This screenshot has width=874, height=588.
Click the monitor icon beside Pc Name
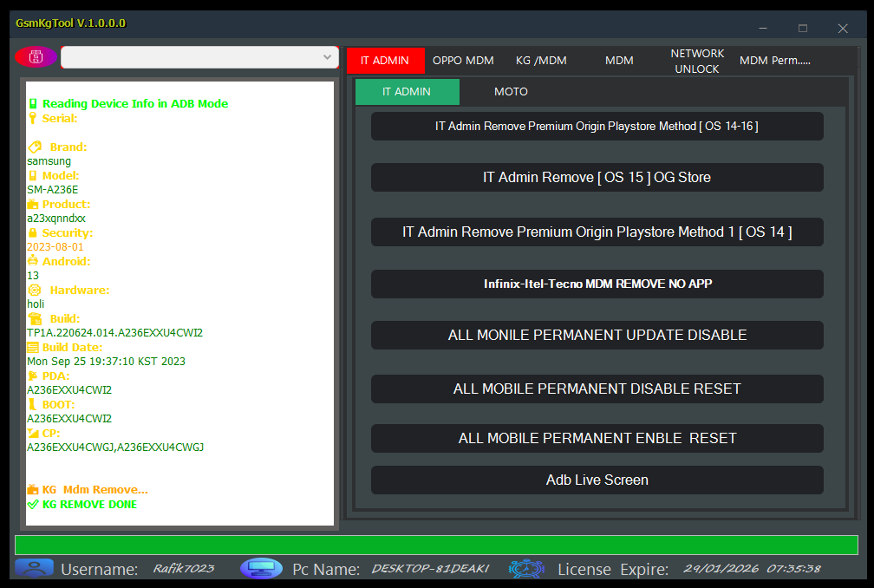[261, 568]
